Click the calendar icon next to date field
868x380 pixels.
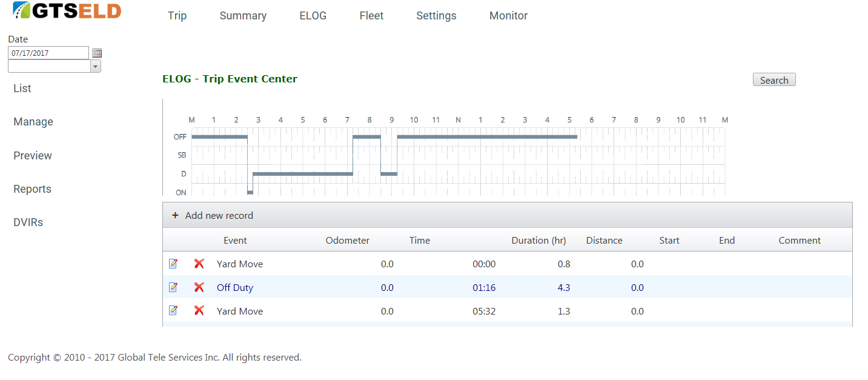pyautogui.click(x=97, y=53)
